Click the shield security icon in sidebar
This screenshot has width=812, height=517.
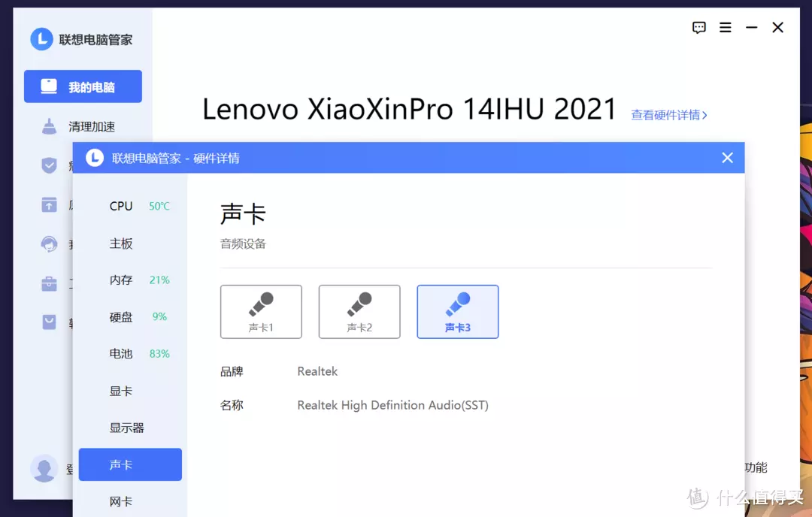49,165
